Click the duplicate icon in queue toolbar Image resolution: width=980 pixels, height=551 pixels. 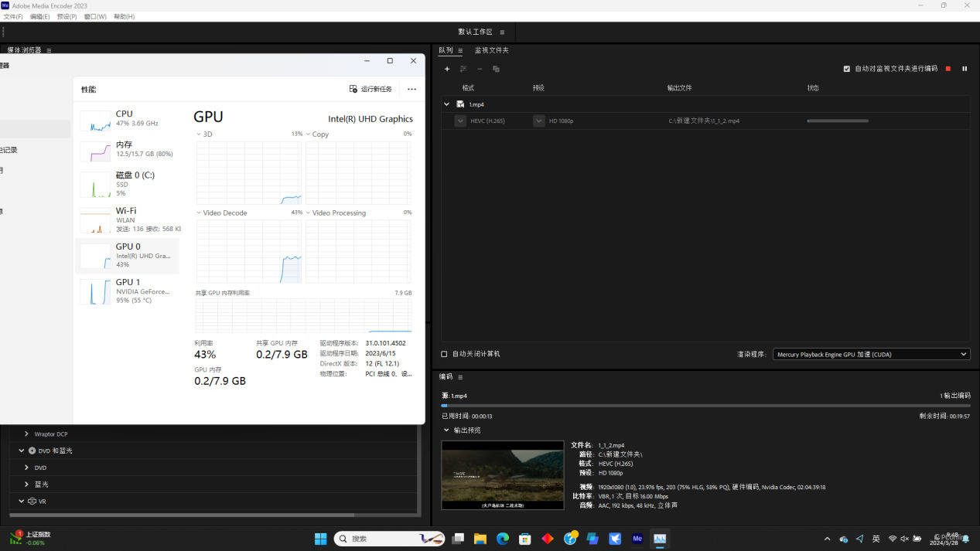pos(496,69)
